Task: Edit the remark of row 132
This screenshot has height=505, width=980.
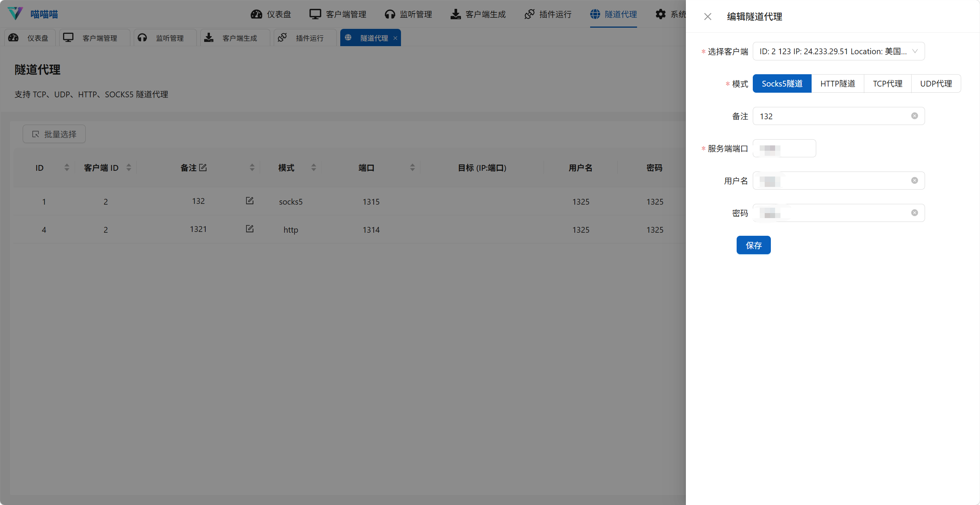Action: tap(250, 201)
